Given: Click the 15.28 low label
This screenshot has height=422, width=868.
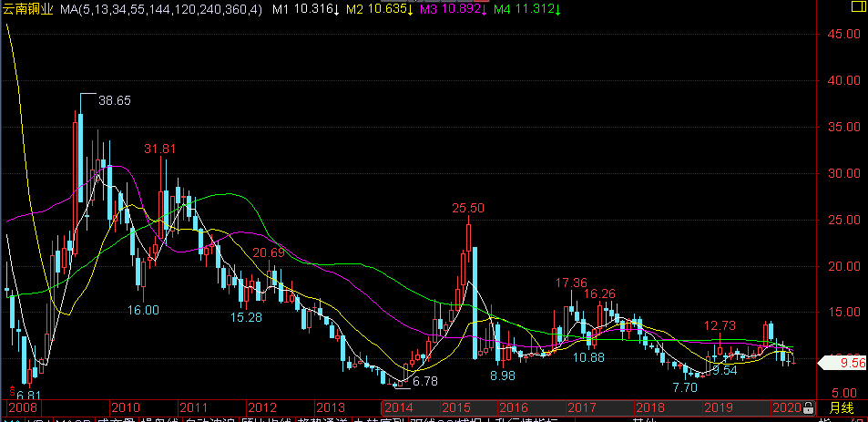Looking at the screenshot, I should 246,318.
